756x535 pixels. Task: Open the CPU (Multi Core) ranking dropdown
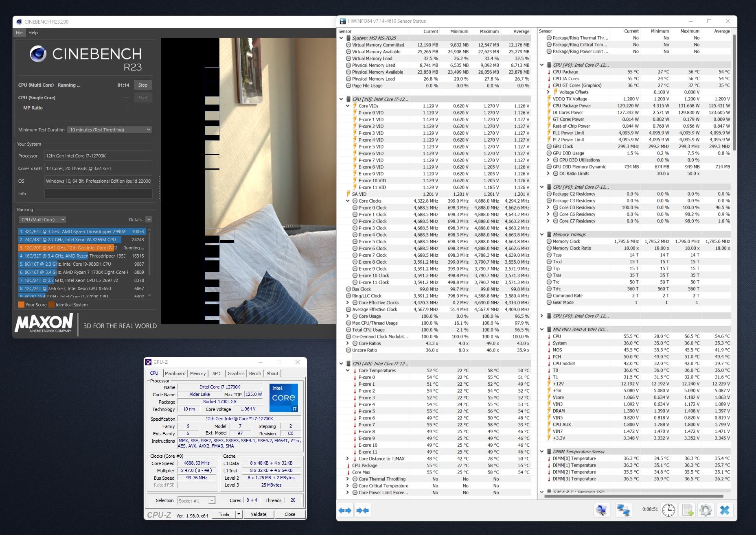pyautogui.click(x=42, y=220)
